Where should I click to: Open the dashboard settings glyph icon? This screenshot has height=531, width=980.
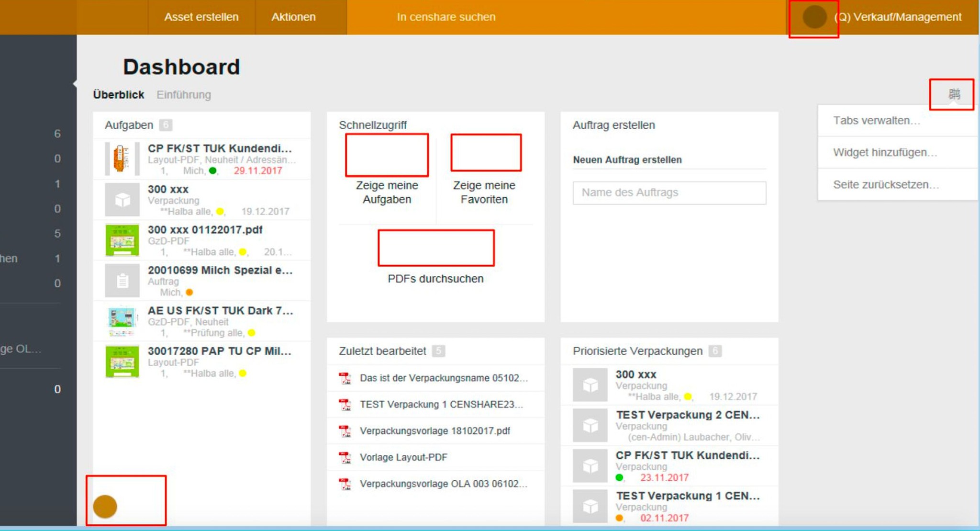click(x=954, y=94)
